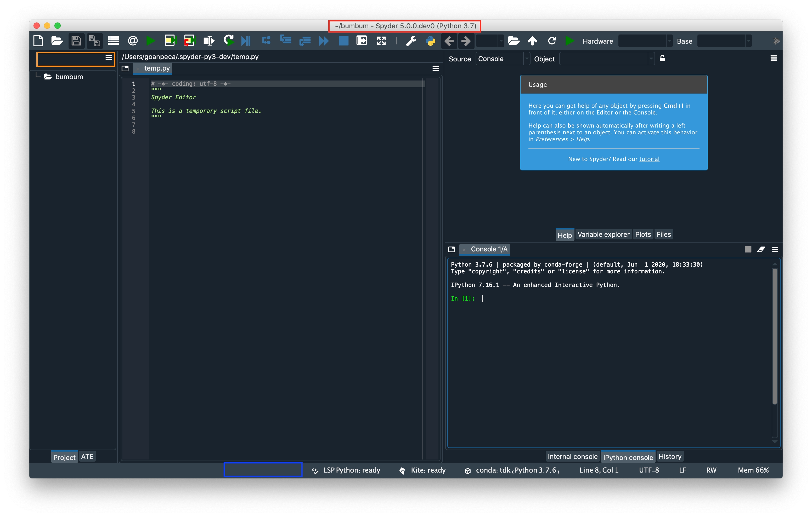Open the Console 1/A options menu

pos(775,249)
